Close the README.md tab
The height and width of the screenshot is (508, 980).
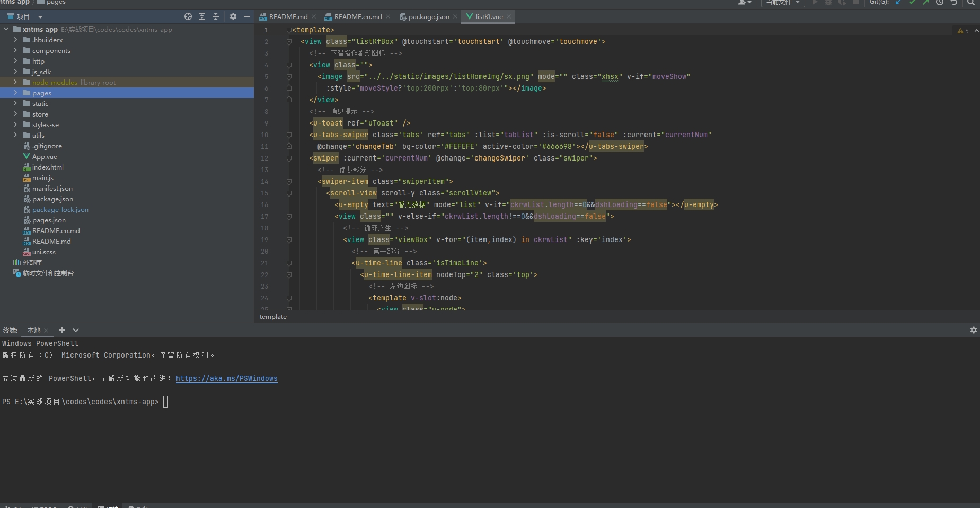pyautogui.click(x=314, y=16)
